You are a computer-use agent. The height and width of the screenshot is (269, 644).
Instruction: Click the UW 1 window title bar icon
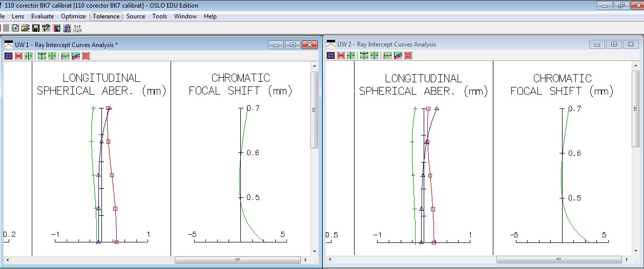click(x=9, y=44)
